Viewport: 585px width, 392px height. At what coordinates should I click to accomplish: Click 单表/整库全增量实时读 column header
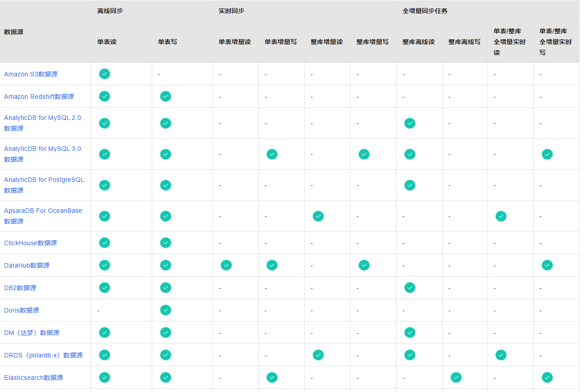(510, 42)
